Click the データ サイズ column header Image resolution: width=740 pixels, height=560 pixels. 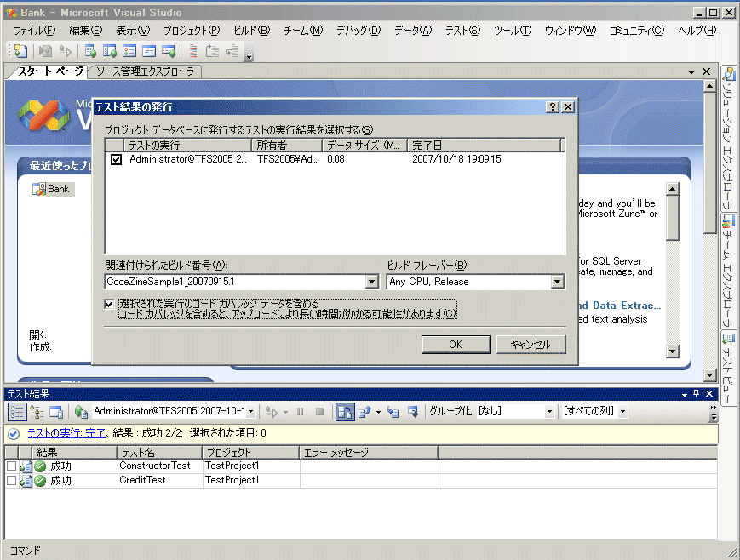[x=364, y=146]
